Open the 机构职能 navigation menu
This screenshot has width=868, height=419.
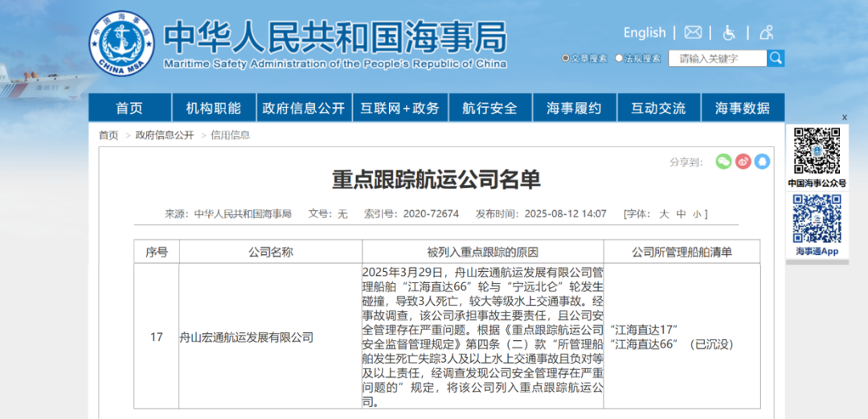coord(213,108)
